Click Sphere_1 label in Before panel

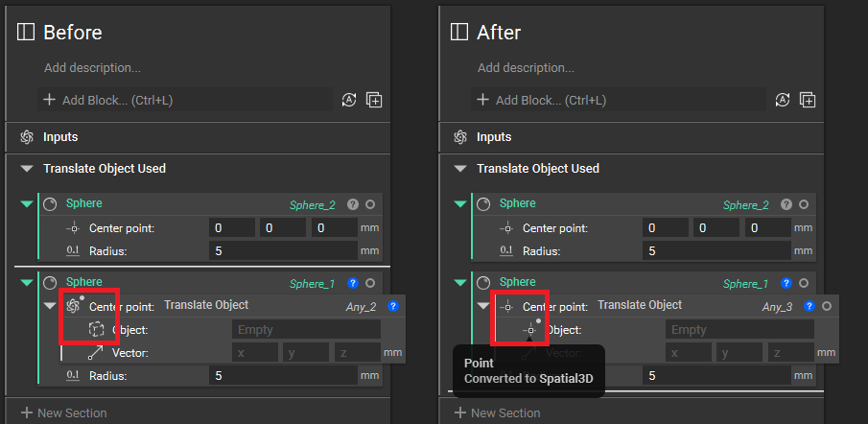pyautogui.click(x=313, y=283)
